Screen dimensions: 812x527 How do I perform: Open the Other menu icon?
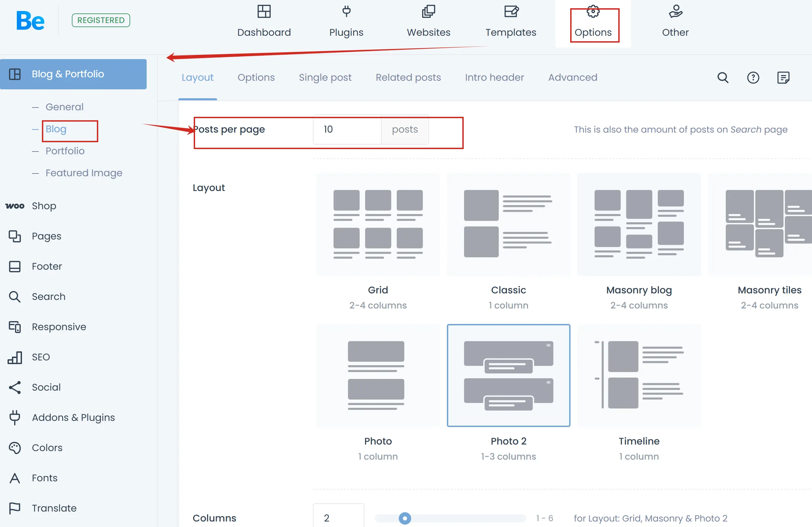click(x=675, y=12)
